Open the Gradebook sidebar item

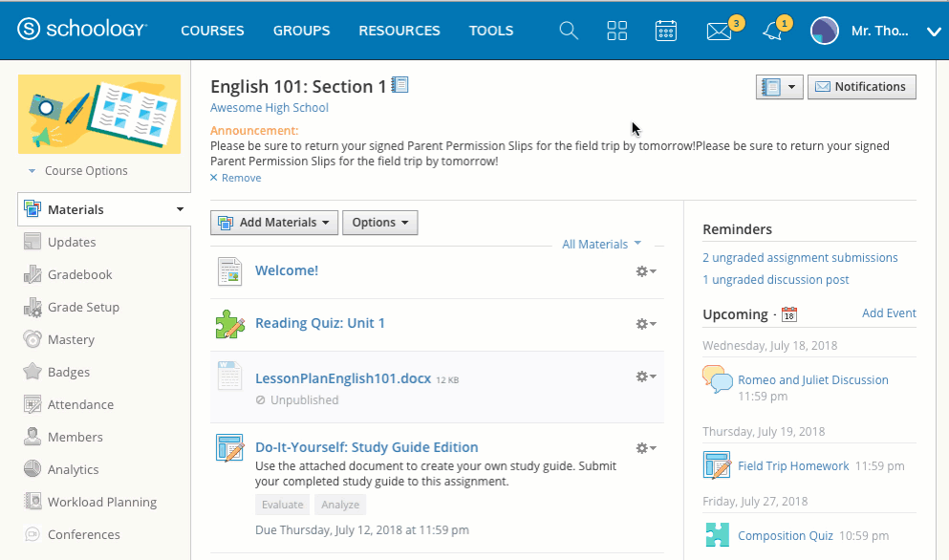(79, 274)
